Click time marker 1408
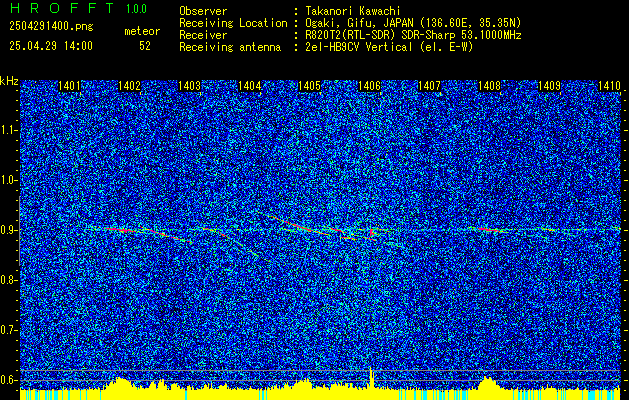The height and width of the screenshot is (400, 629). pos(489,85)
